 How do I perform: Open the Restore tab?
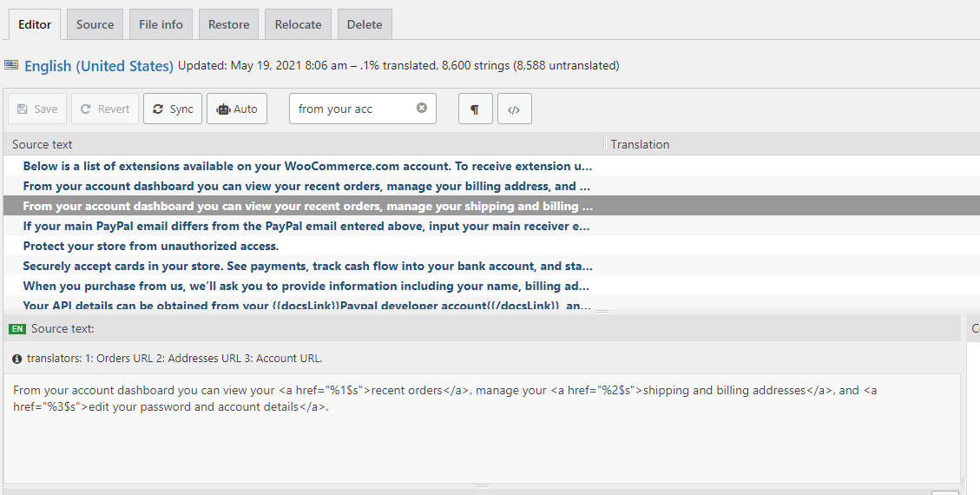pyautogui.click(x=228, y=24)
